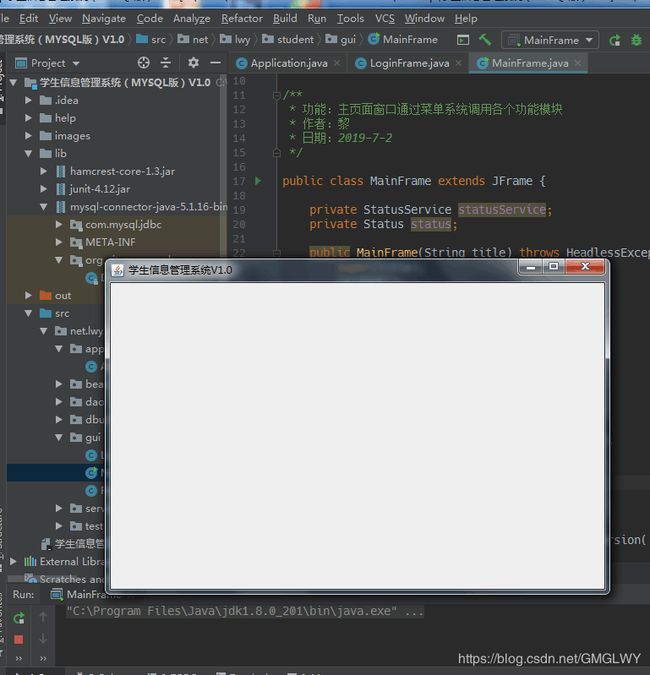The height and width of the screenshot is (675, 650).
Task: Rerun the process in Run panel
Action: (x=19, y=619)
